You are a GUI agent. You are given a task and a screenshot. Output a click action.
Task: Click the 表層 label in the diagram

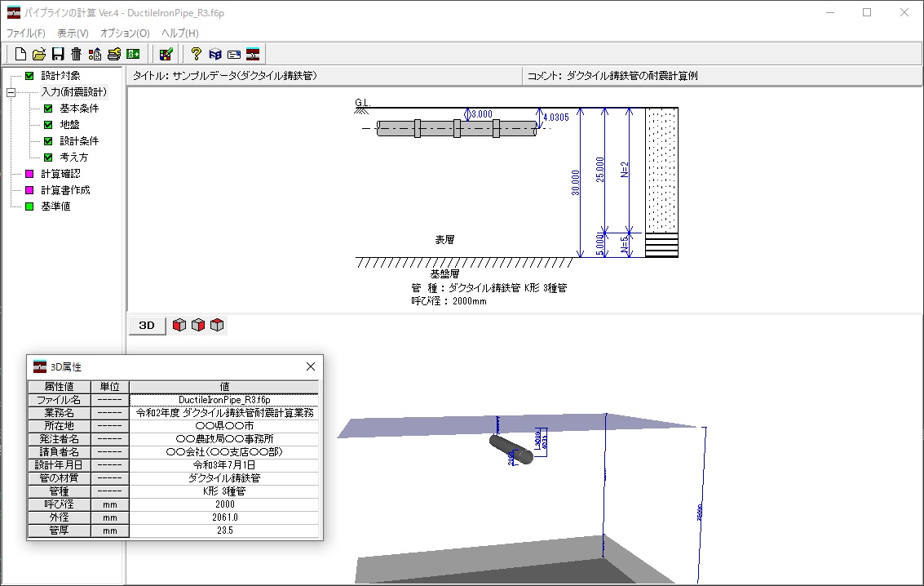[x=445, y=240]
